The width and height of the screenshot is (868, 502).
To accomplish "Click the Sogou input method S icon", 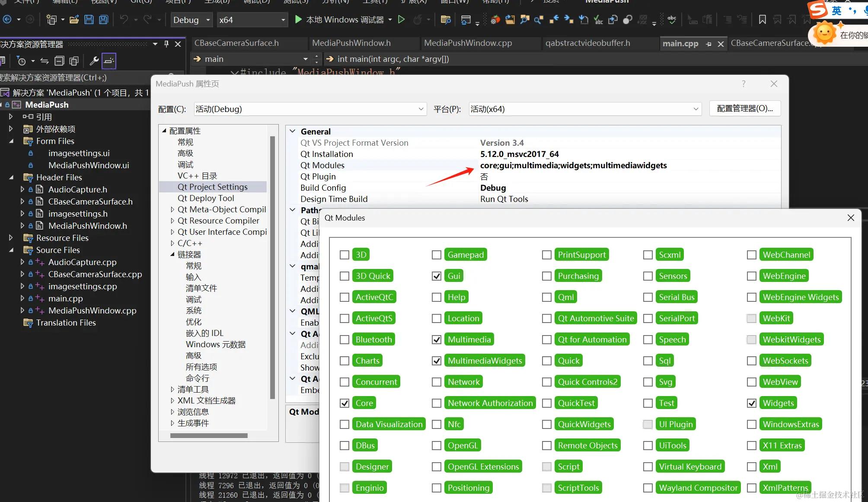I will [818, 10].
